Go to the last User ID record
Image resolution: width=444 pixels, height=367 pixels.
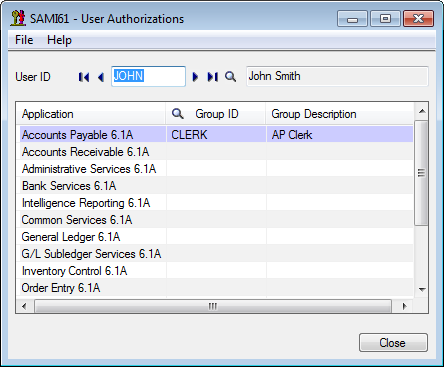[213, 77]
